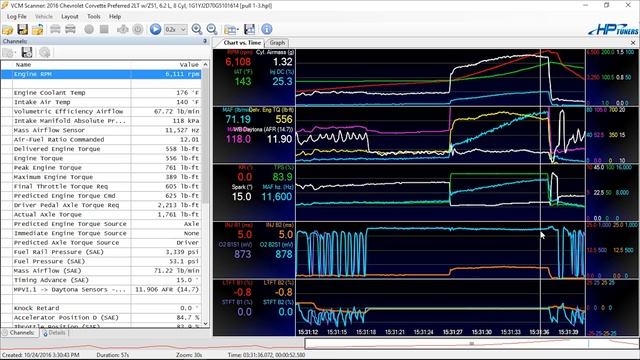Open the Layout menu

tap(69, 17)
